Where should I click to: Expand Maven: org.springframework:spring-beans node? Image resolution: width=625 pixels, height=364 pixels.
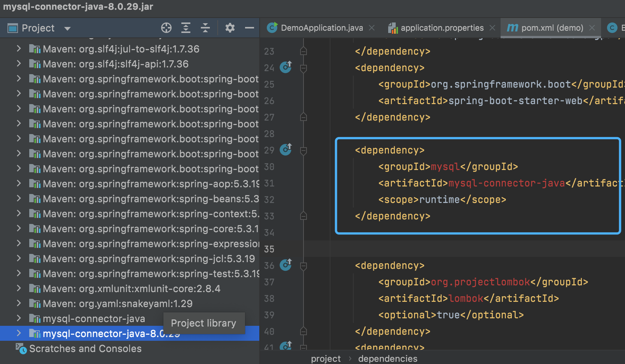[19, 198]
